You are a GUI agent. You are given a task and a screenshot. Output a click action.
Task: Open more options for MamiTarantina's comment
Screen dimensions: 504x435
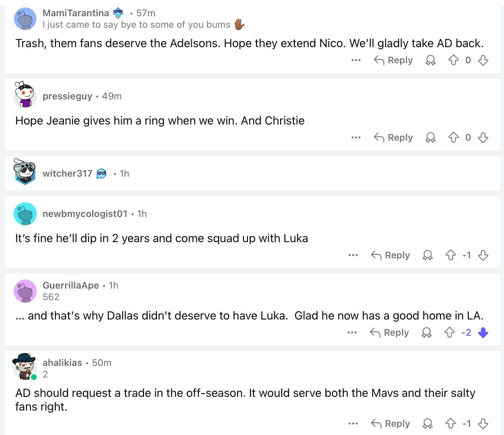pos(356,60)
